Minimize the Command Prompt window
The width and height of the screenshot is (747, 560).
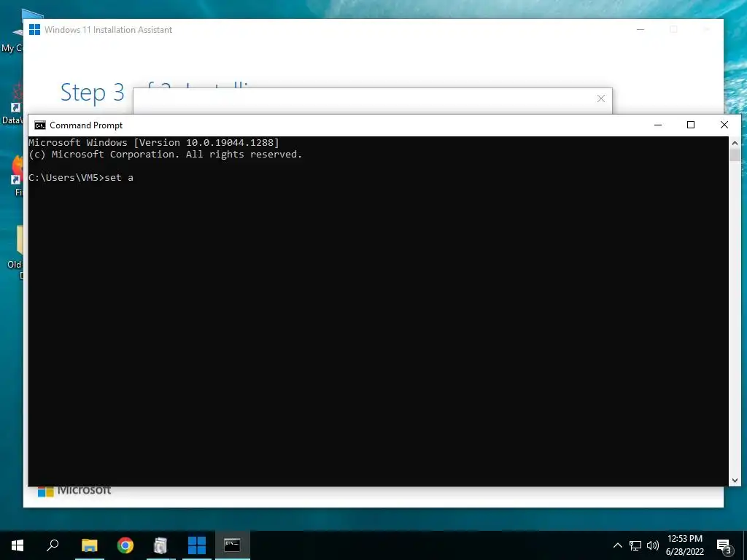pyautogui.click(x=658, y=125)
